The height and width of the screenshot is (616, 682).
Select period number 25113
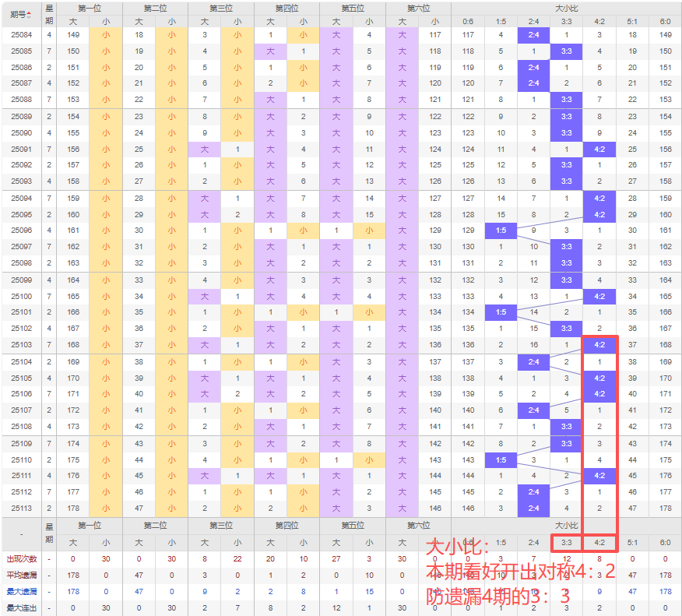point(22,508)
